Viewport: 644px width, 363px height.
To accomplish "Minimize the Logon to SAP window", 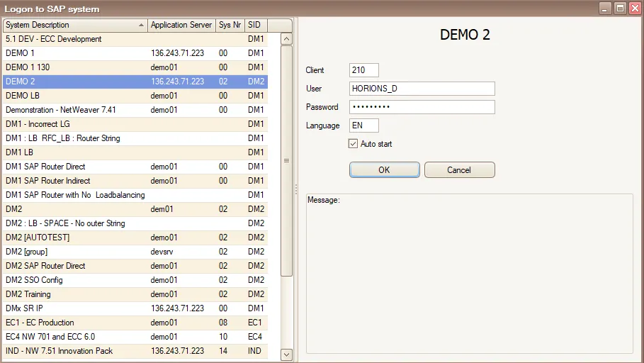I will 605,9.
